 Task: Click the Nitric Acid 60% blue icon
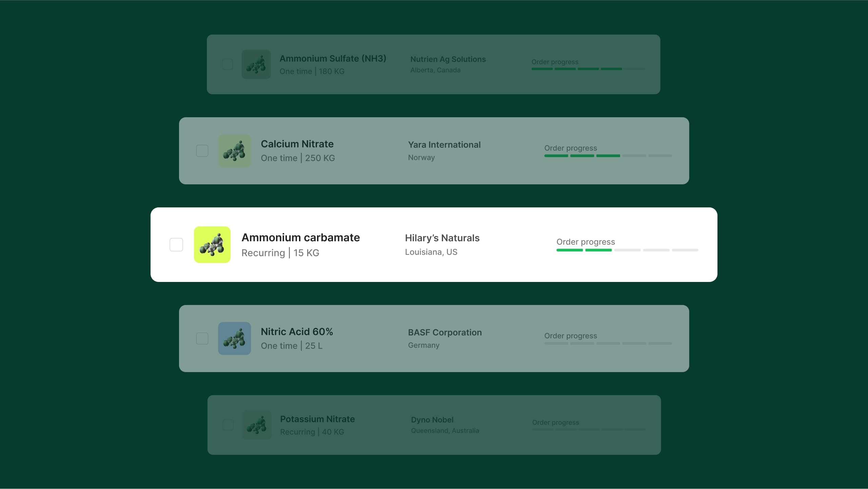[x=235, y=339]
